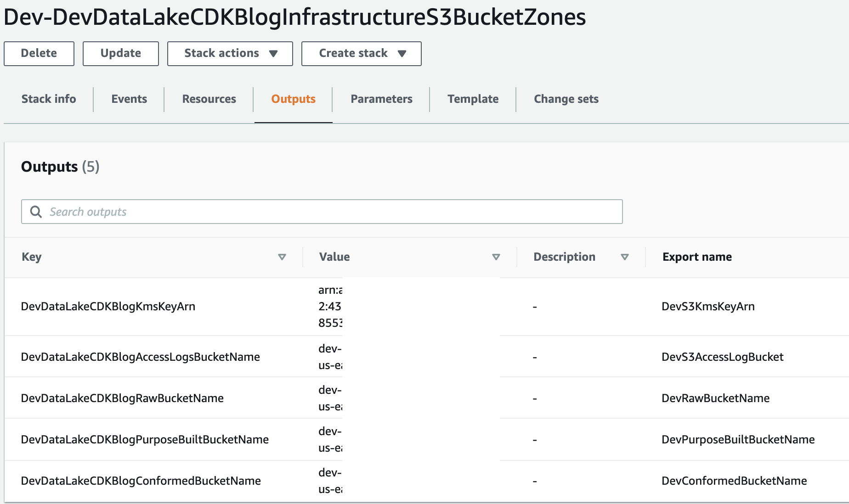Click the Update button
The width and height of the screenshot is (849, 504).
(x=121, y=54)
